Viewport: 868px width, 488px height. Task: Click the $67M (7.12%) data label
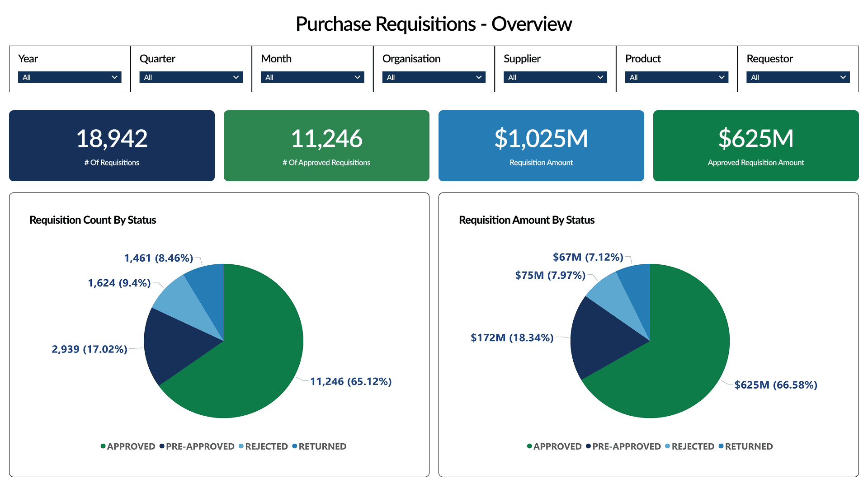click(588, 257)
